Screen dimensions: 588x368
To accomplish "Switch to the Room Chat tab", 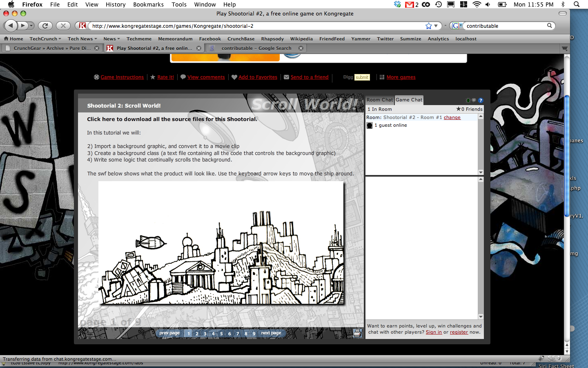I will [380, 100].
